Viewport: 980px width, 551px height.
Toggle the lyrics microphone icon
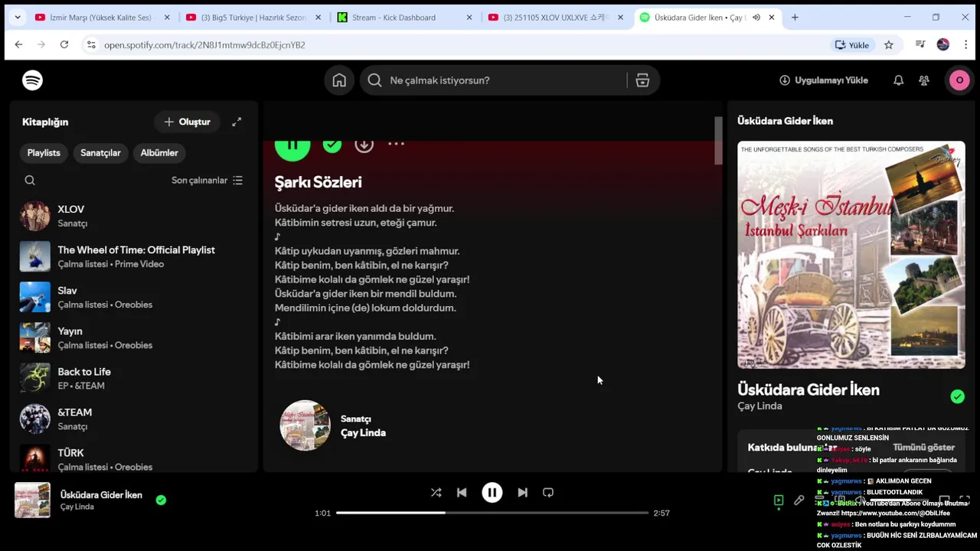pyautogui.click(x=799, y=500)
